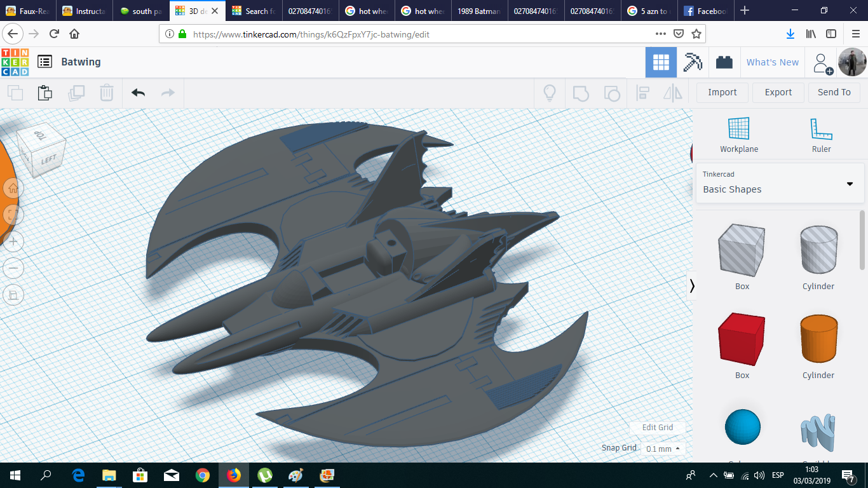The height and width of the screenshot is (488, 868).
Task: Click the Home view button
Action: [x=13, y=188]
